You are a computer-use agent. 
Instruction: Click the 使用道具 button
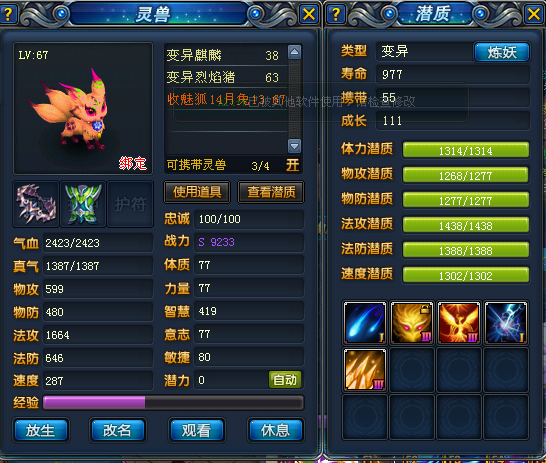coord(197,192)
